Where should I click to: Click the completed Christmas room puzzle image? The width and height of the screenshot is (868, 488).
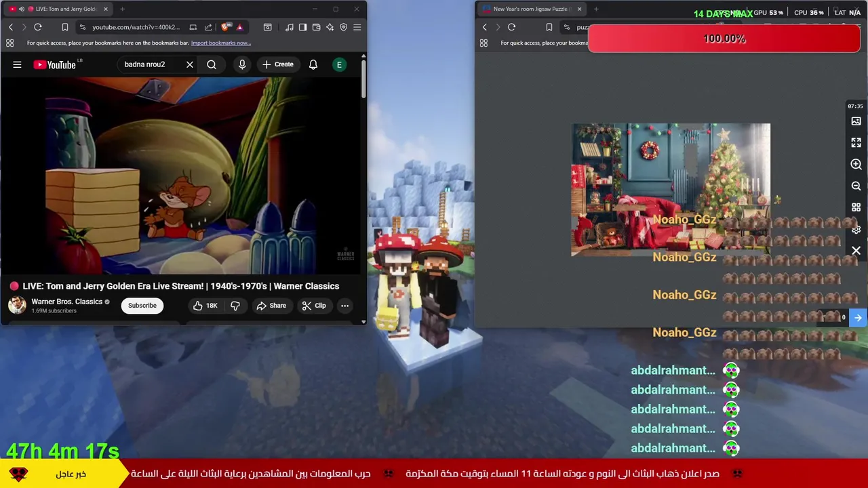pyautogui.click(x=671, y=190)
